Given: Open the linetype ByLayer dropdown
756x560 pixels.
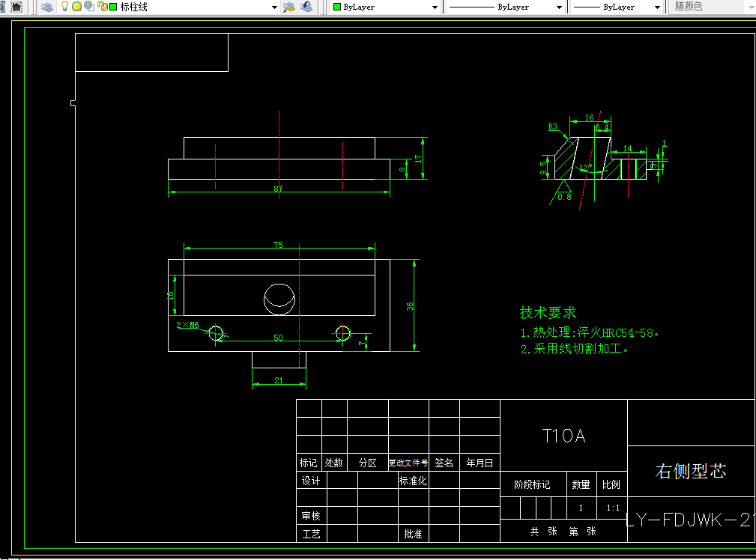Looking at the screenshot, I should point(559,7).
